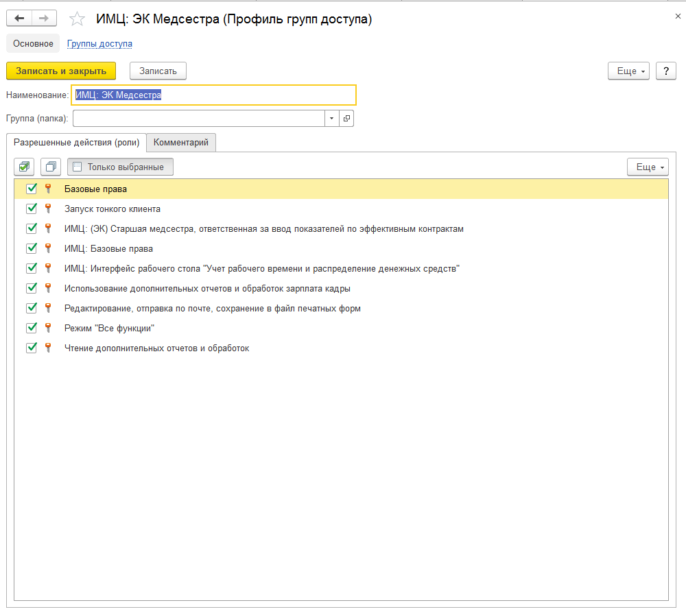Open the Группы доступа link

pyautogui.click(x=99, y=43)
